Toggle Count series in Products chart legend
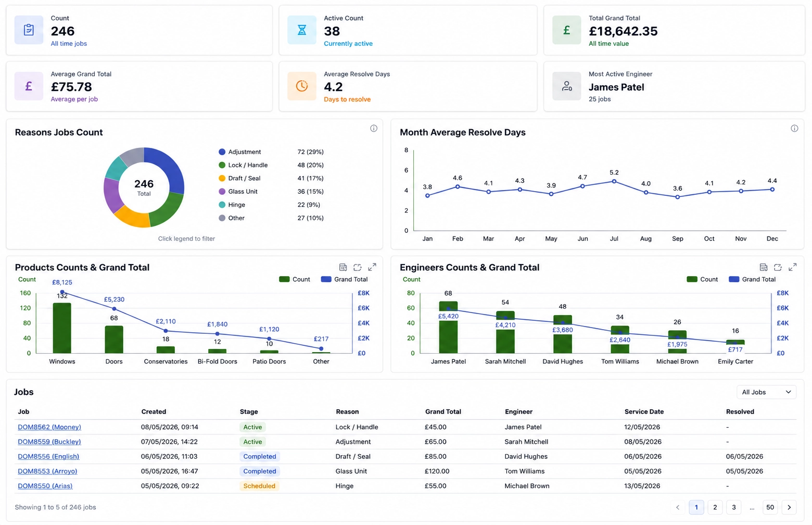This screenshot has width=812, height=525. click(295, 279)
